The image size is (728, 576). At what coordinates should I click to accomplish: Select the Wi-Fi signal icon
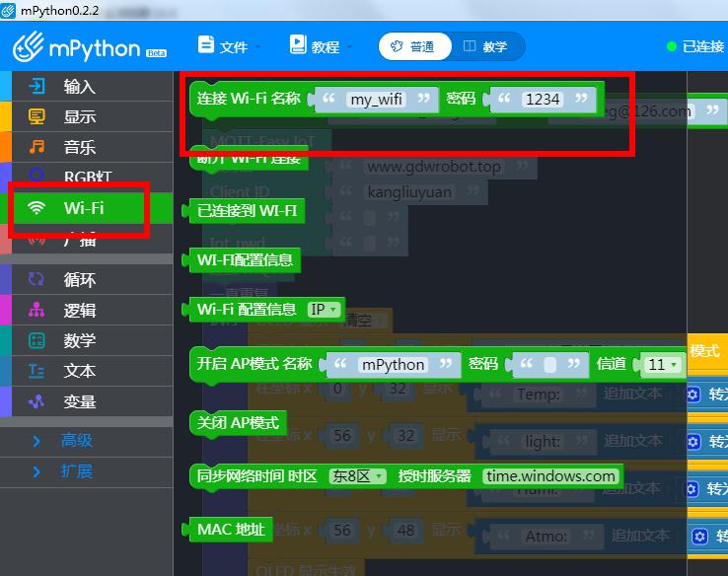pos(36,208)
